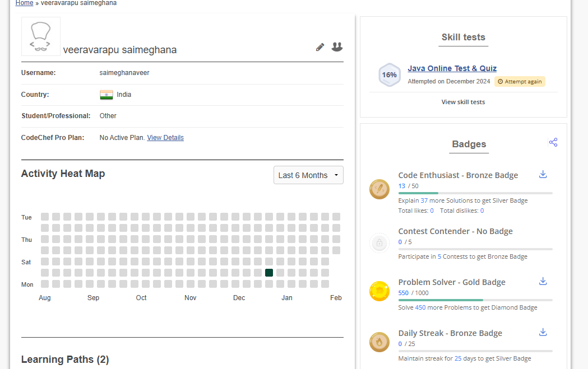The height and width of the screenshot is (369, 588).
Task: Click the 16% score hexagon icon
Action: pos(389,75)
